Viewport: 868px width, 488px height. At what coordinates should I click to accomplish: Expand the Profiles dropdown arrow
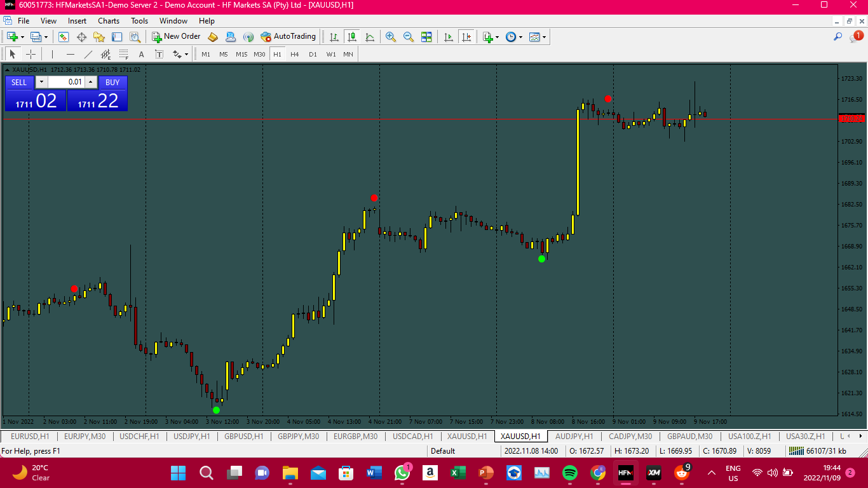tap(46, 37)
